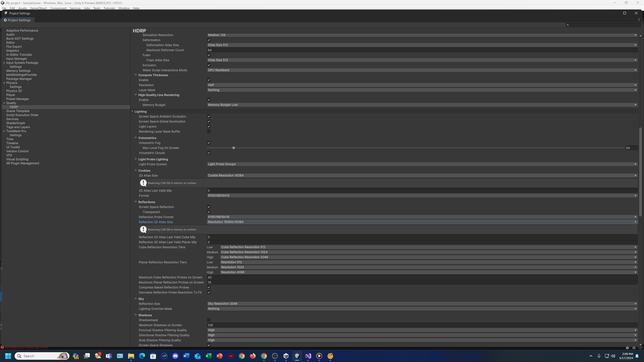
Task: Open Discord from the taskbar
Action: coord(175,356)
